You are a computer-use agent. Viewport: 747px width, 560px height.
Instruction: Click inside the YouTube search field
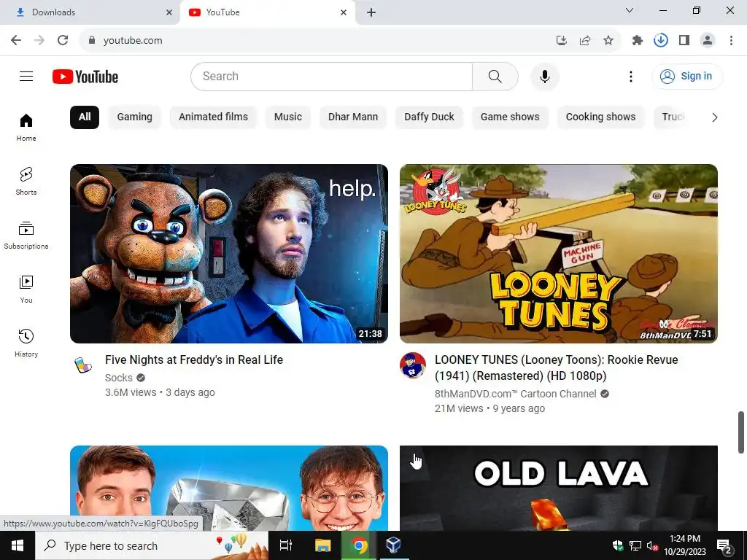point(333,76)
